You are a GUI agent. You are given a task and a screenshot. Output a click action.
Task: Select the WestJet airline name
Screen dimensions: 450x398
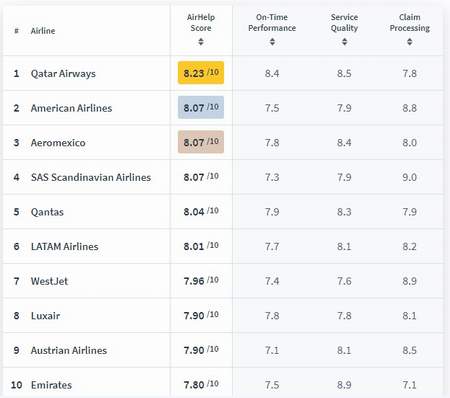pos(49,281)
